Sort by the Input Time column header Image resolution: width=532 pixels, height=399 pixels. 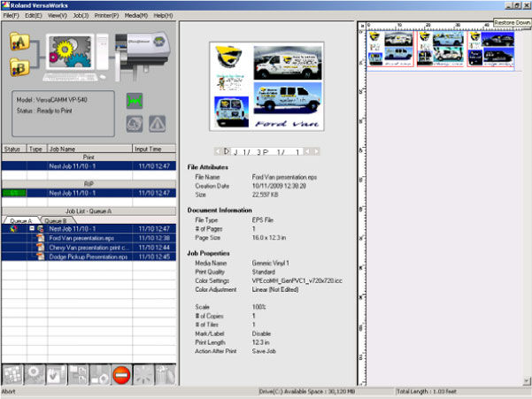(154, 149)
